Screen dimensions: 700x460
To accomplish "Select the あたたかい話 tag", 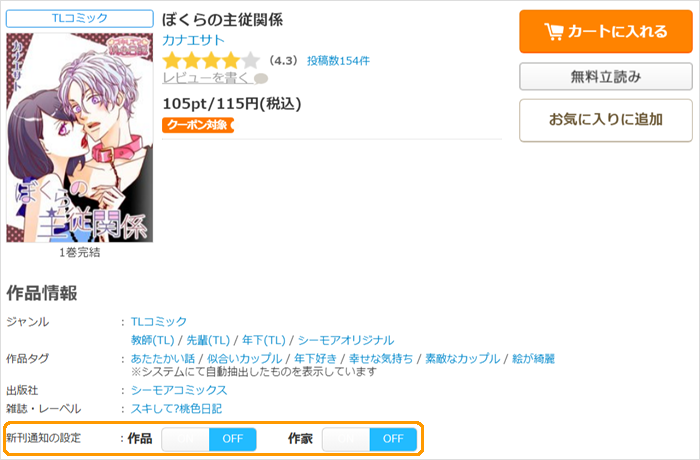I will point(163,359).
